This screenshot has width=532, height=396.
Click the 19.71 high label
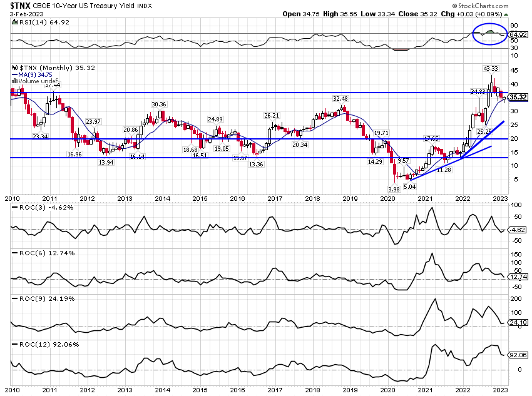coord(381,133)
